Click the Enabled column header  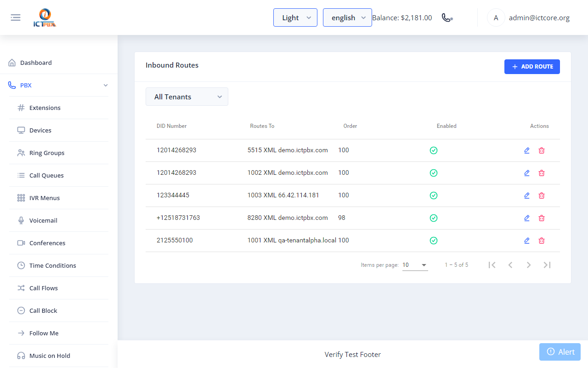[x=447, y=126]
